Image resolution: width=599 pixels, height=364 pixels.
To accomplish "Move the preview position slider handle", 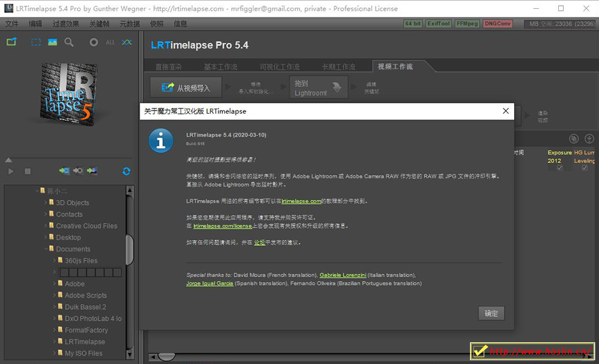I will click(x=8, y=160).
